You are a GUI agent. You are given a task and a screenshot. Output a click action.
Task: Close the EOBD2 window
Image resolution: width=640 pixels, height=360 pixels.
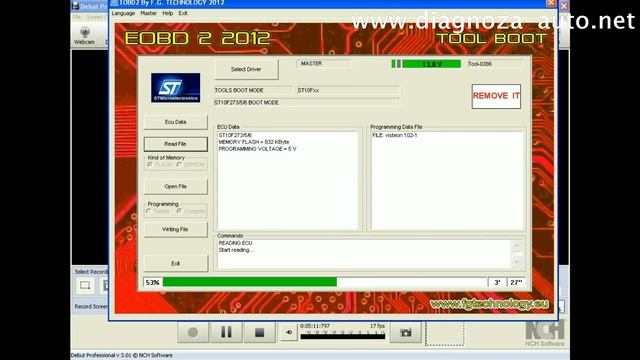tap(551, 3)
